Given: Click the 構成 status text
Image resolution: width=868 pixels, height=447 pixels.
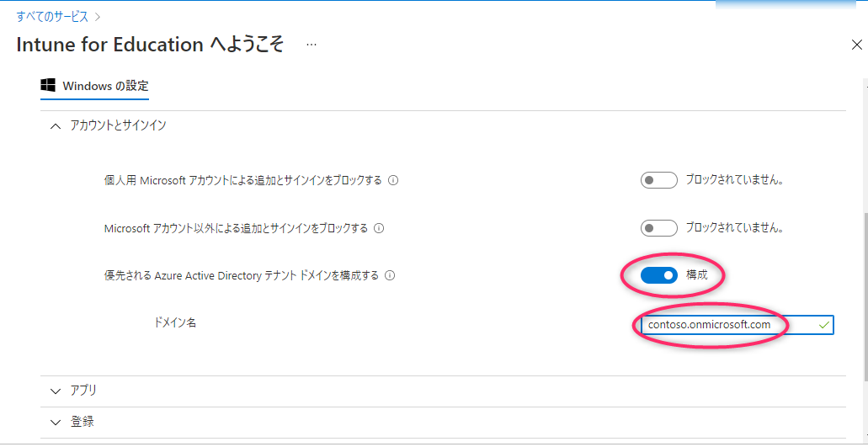Looking at the screenshot, I should click(x=697, y=275).
